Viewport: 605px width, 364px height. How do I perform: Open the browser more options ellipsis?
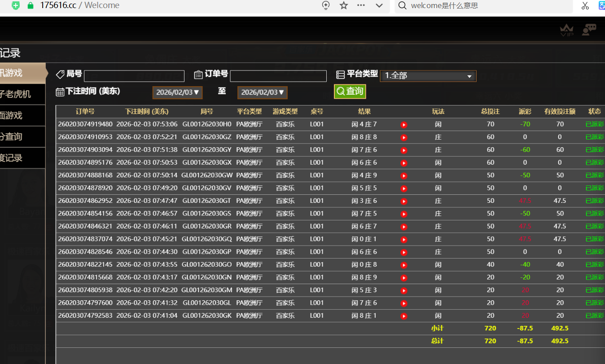pyautogui.click(x=361, y=5)
